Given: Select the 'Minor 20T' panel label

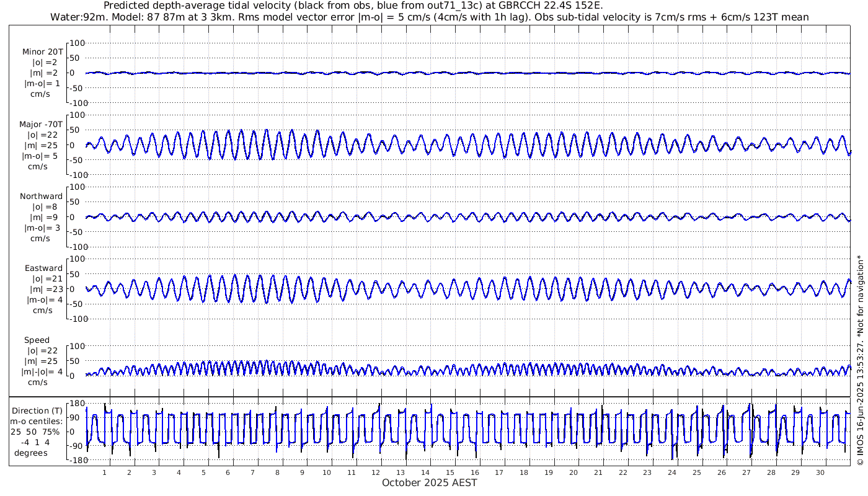Looking at the screenshot, I should pyautogui.click(x=42, y=52).
